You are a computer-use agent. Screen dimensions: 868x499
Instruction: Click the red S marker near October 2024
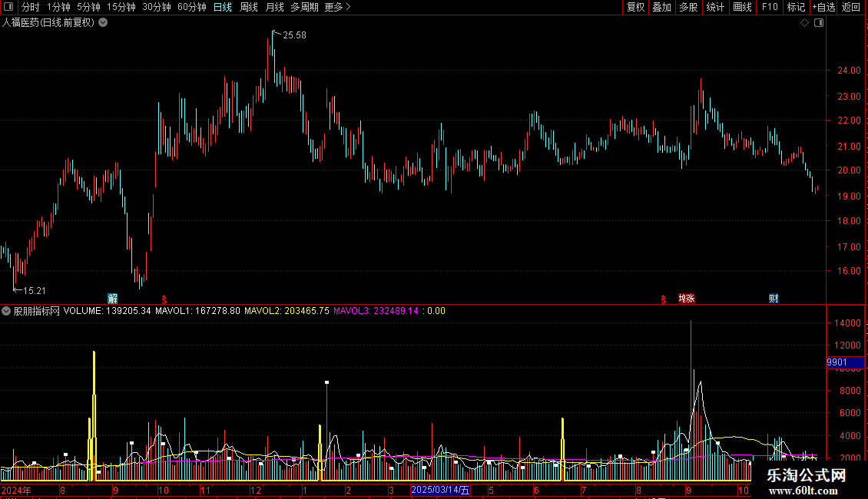164,299
